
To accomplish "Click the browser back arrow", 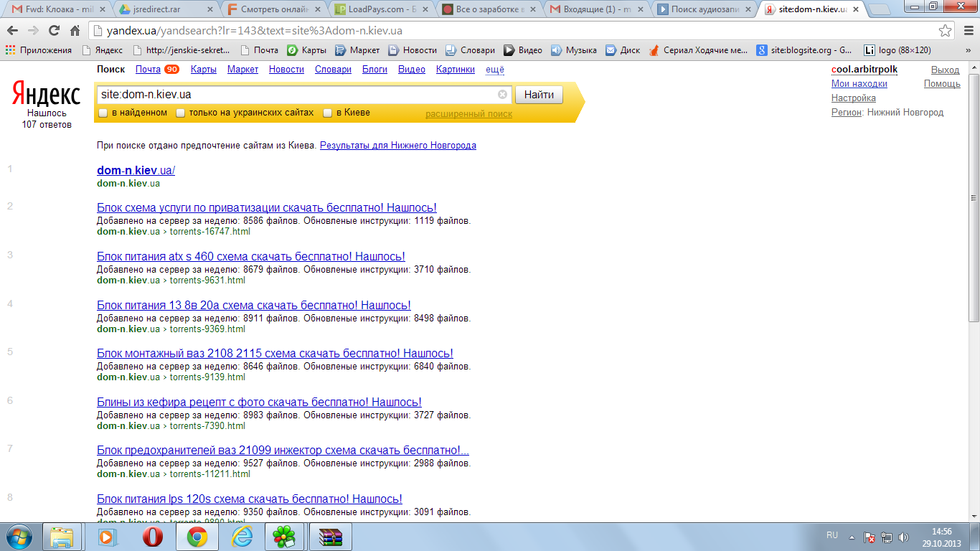I will [x=13, y=31].
